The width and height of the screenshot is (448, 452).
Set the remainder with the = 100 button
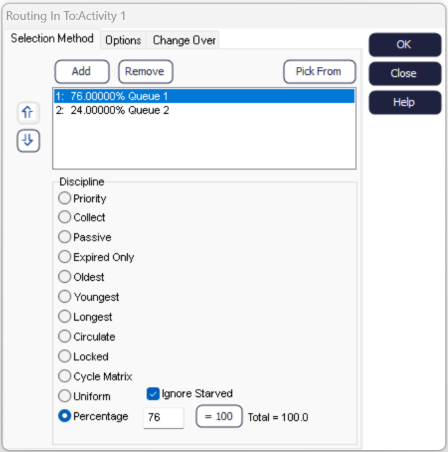coord(219,416)
